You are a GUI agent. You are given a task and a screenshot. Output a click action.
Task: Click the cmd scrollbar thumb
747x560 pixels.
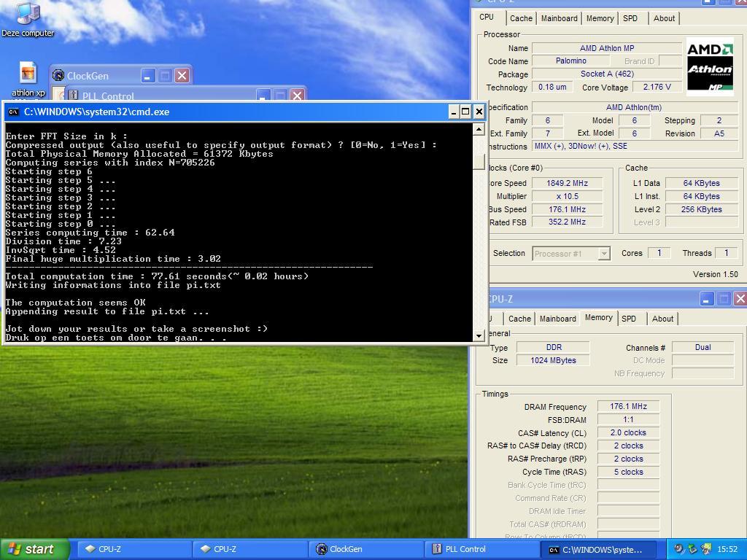tap(479, 163)
